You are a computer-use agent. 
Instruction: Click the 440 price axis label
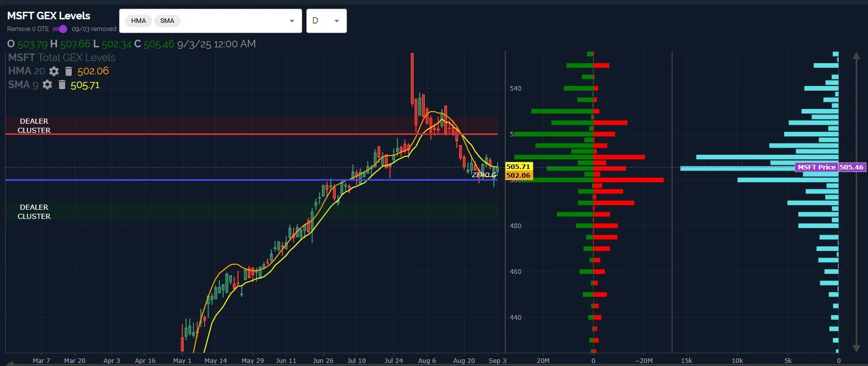tap(515, 318)
